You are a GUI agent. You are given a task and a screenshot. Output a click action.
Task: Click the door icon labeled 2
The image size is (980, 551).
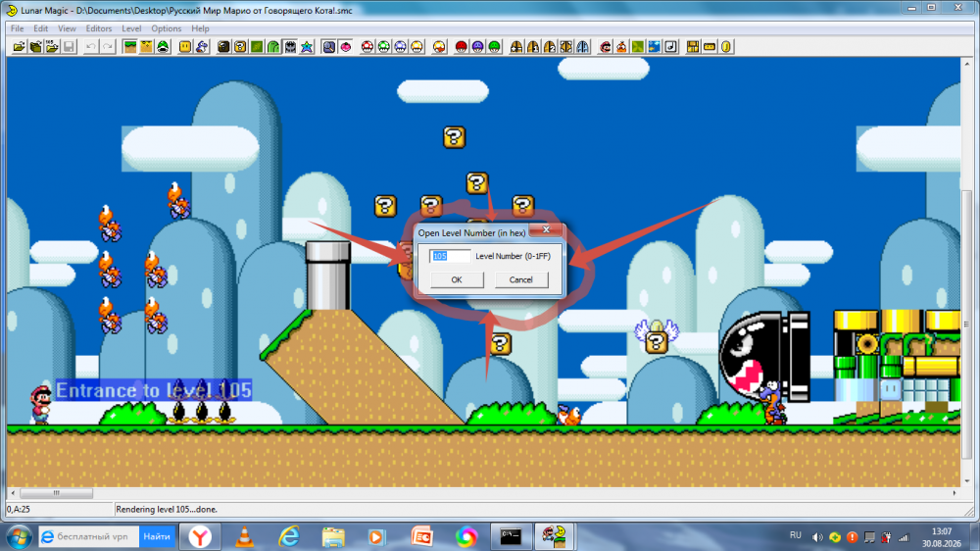pos(550,47)
